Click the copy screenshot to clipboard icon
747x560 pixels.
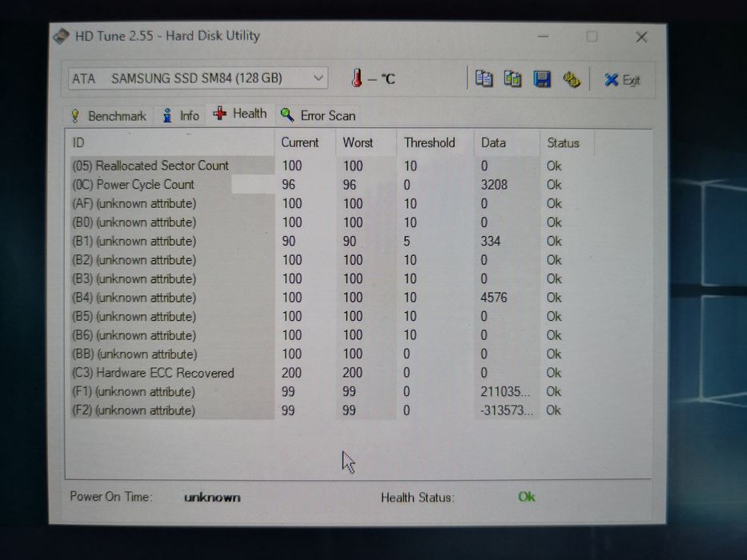tap(512, 78)
